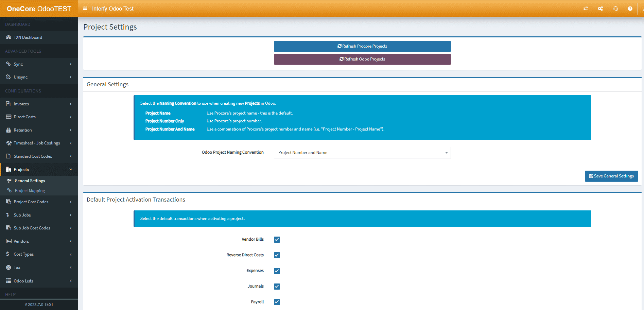The width and height of the screenshot is (644, 310).
Task: Open the Odoo Project Naming Convention dropdown
Action: point(362,153)
